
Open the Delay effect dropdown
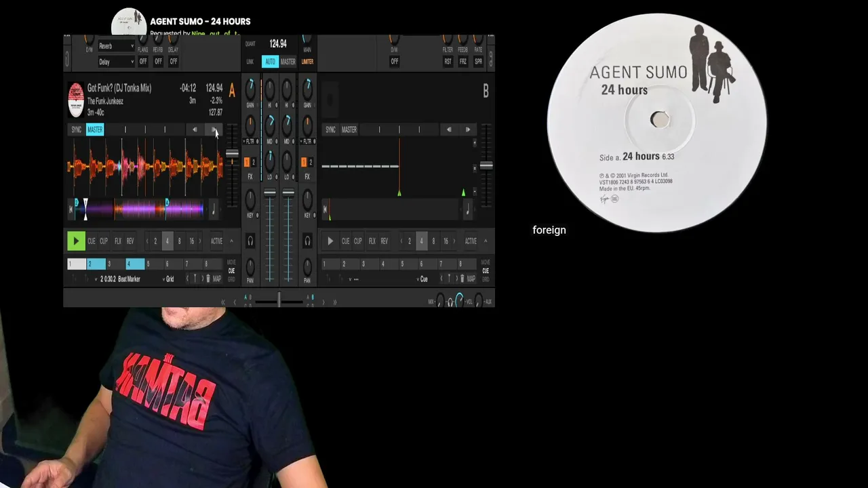pyautogui.click(x=116, y=62)
